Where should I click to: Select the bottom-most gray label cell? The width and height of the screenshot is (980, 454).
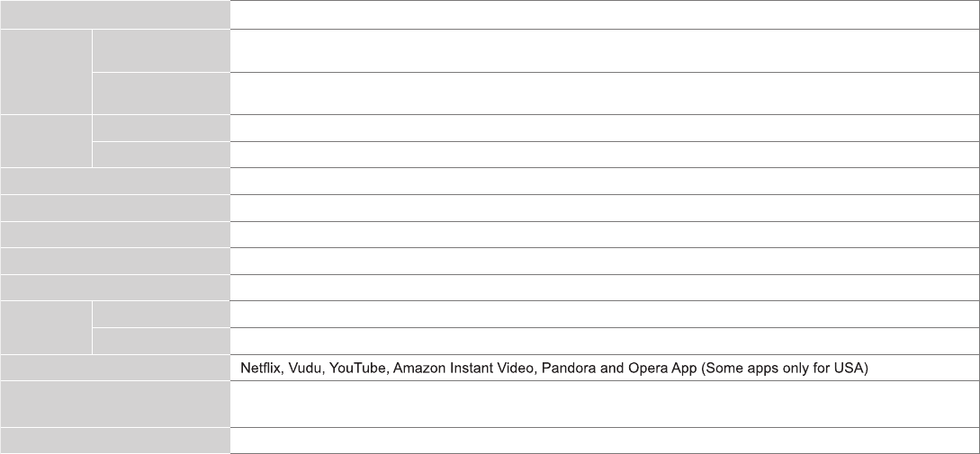(115, 441)
